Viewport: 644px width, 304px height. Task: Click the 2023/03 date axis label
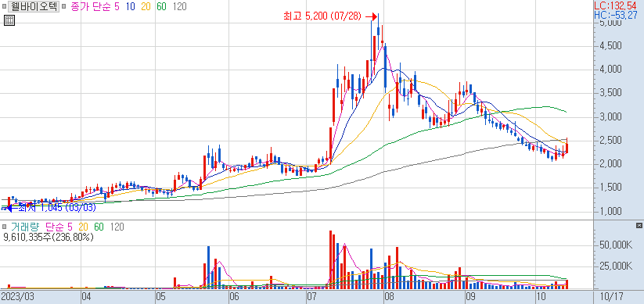point(18,297)
